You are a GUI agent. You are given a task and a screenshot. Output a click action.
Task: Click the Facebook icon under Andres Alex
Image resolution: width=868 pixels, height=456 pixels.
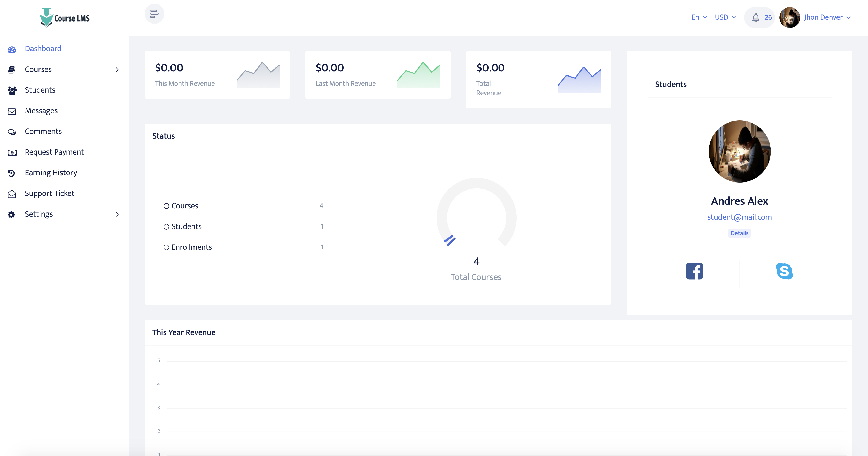click(694, 271)
